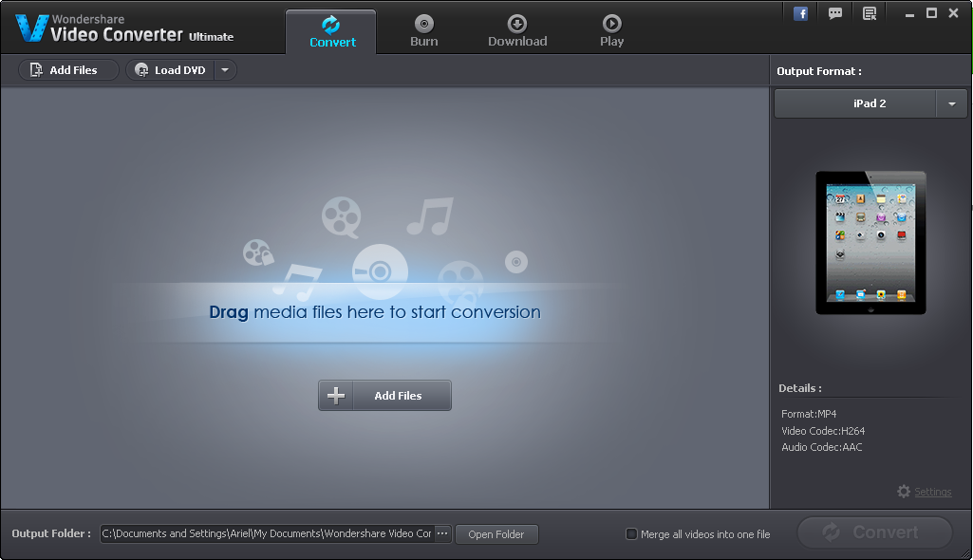Open the Convert tab icon
973x560 pixels.
[330, 22]
